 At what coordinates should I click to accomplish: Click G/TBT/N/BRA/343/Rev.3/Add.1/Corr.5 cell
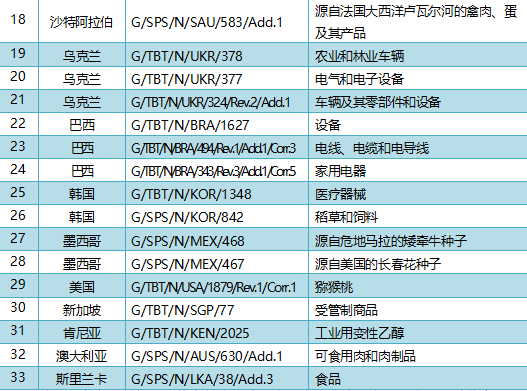[x=217, y=170]
